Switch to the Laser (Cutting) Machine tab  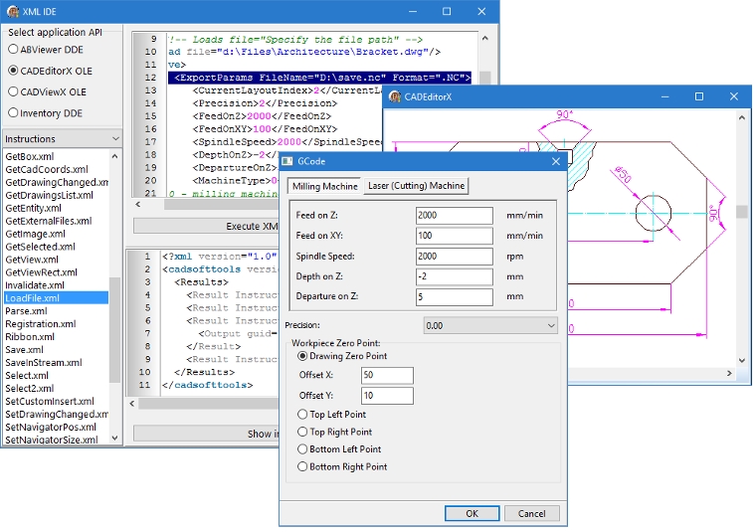tap(416, 186)
